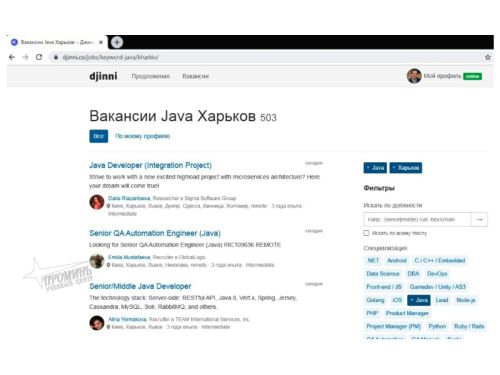Click the djinni logo
The height and width of the screenshot is (375, 500).
click(x=103, y=76)
